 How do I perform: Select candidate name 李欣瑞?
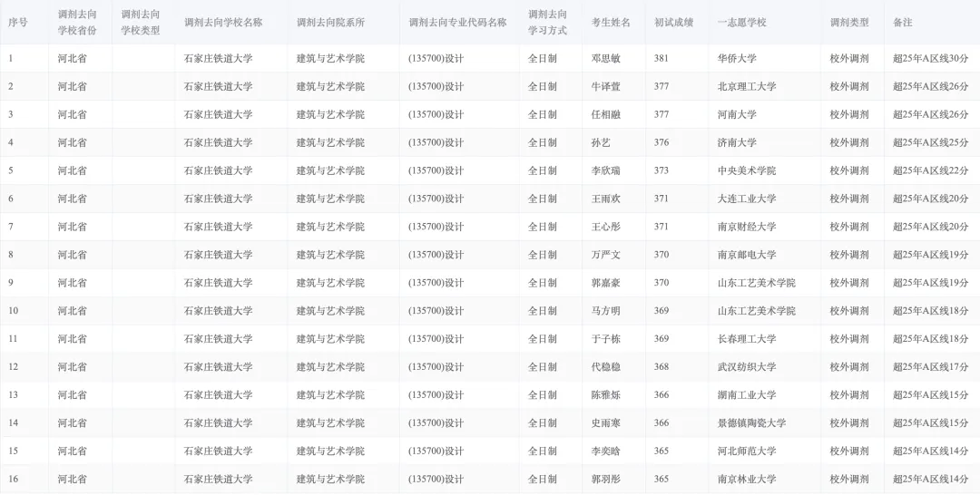click(x=605, y=171)
